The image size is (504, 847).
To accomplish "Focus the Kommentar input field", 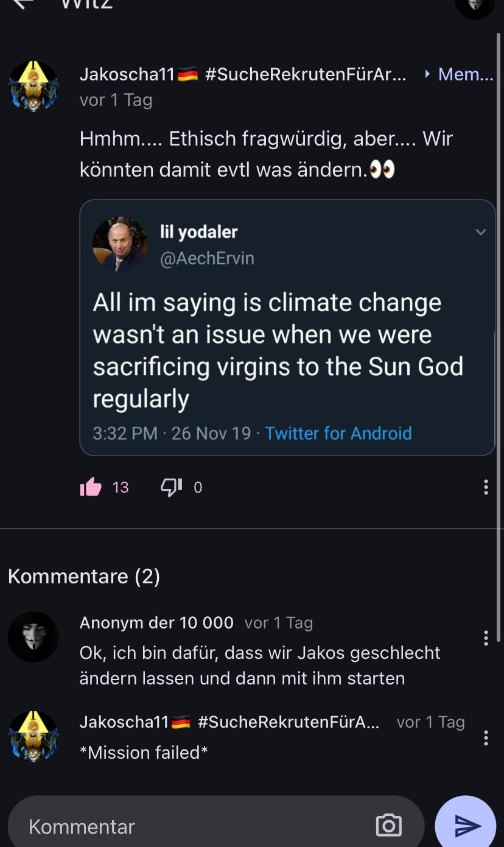I will click(195, 826).
